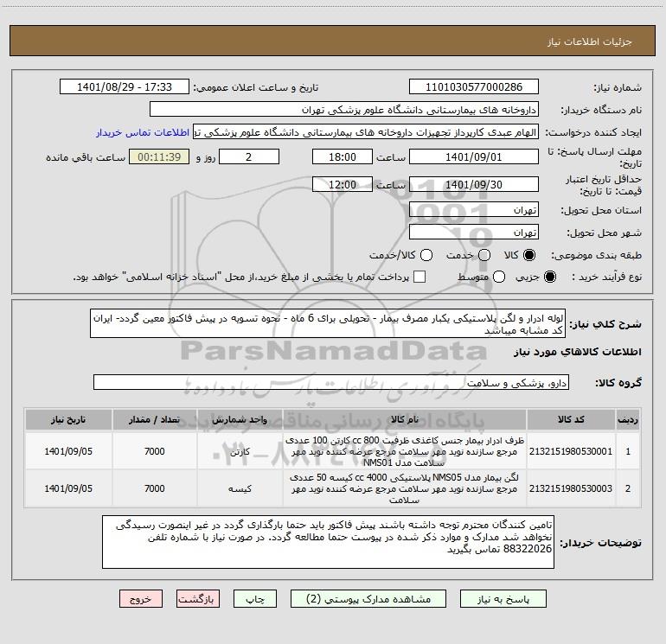Click quantity 7000 in the کیسه row
The width and height of the screenshot is (666, 644).
155,488
